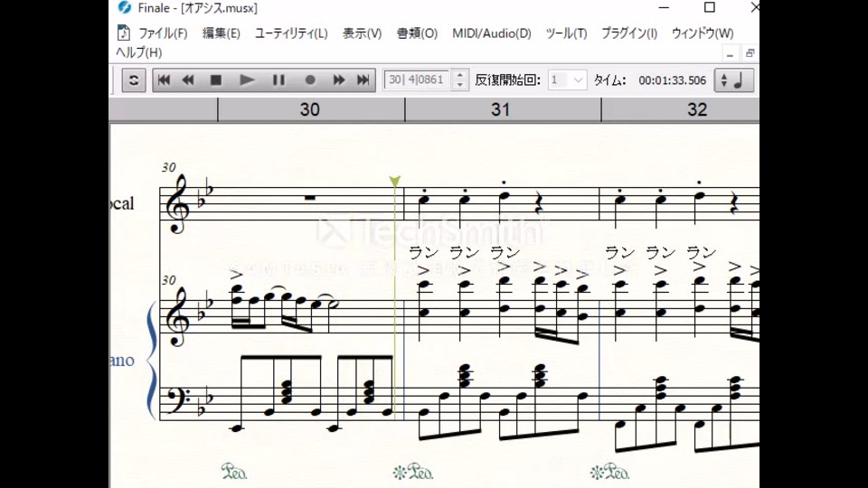Open the ヘルプ(H) menu
Image resolution: width=868 pixels, height=488 pixels.
tap(139, 52)
